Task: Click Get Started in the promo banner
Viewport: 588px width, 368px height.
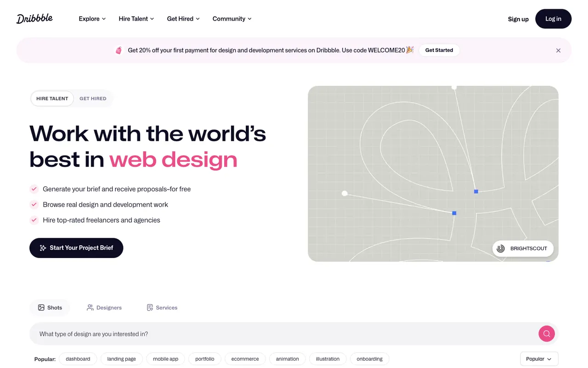Action: pos(439,50)
